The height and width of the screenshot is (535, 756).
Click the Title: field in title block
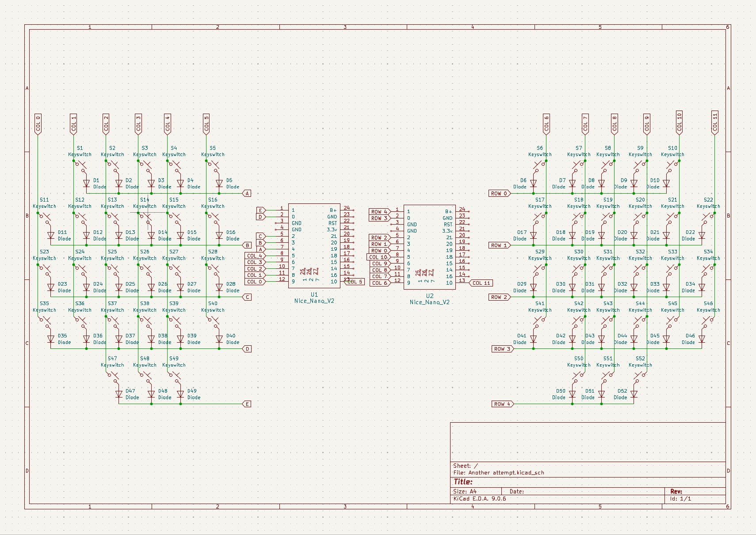[463, 482]
